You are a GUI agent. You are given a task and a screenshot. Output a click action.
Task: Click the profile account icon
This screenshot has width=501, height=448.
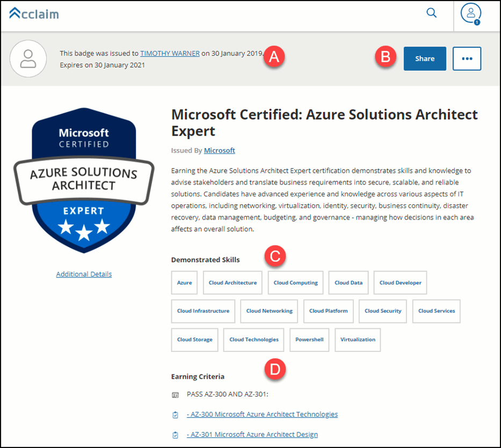470,13
